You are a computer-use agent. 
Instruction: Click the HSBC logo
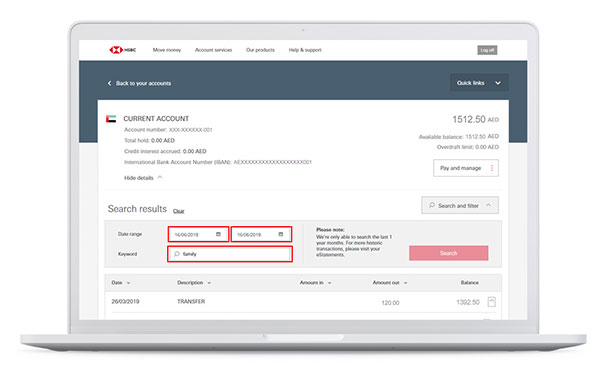coord(122,50)
